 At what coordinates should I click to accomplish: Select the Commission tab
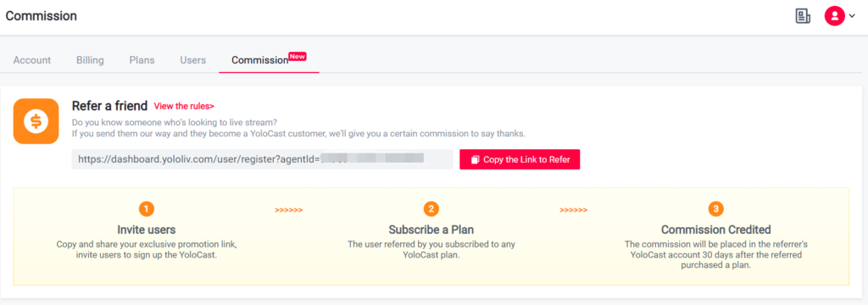click(x=260, y=60)
